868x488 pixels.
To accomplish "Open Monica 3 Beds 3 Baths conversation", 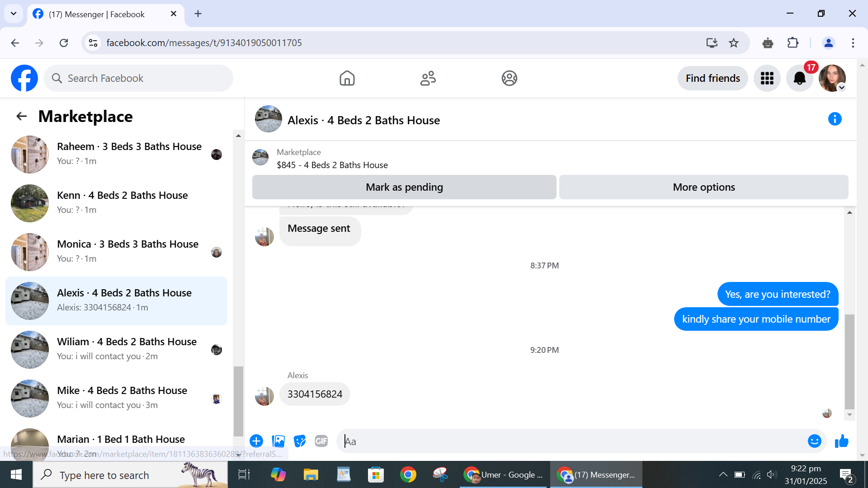I will pos(116,252).
